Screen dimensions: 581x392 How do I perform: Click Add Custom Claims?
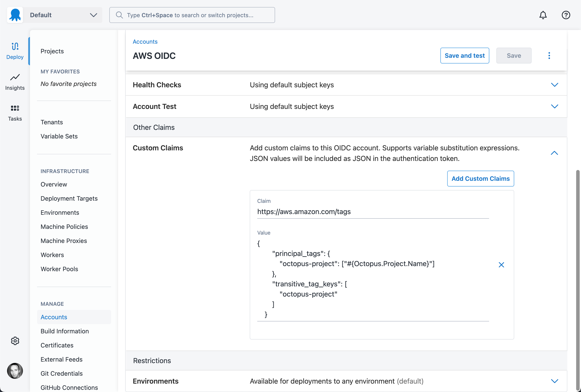[x=480, y=178]
